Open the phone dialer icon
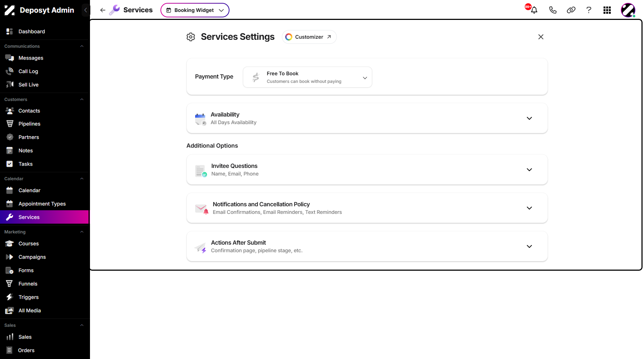The image size is (644, 359). pos(553,10)
